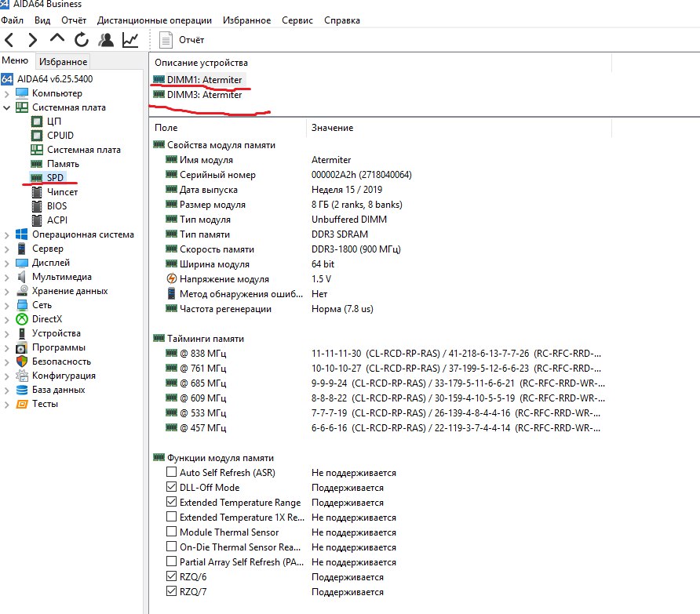Toggle Partial Array Self Refresh checkbox
This screenshot has height=614, width=700.
[x=171, y=561]
